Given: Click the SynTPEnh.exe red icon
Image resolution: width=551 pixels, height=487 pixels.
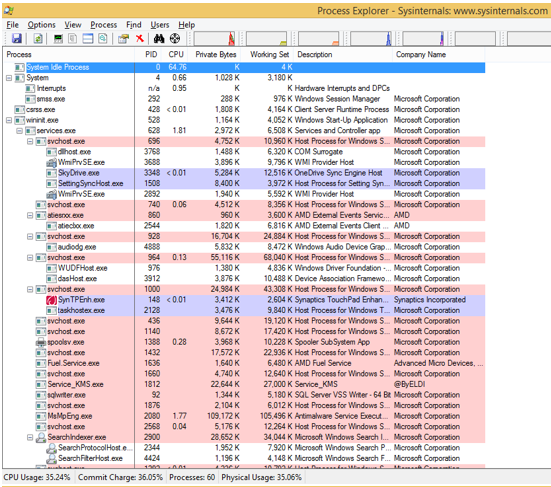Looking at the screenshot, I should click(51, 300).
